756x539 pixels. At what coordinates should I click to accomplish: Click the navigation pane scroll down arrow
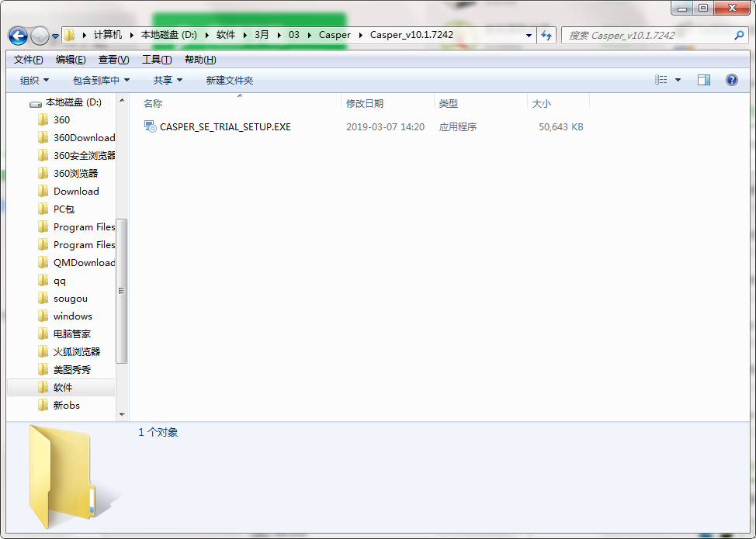[122, 414]
